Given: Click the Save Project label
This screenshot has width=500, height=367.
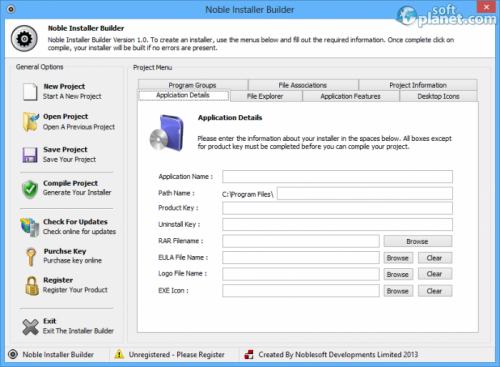Looking at the screenshot, I should pos(65,149).
